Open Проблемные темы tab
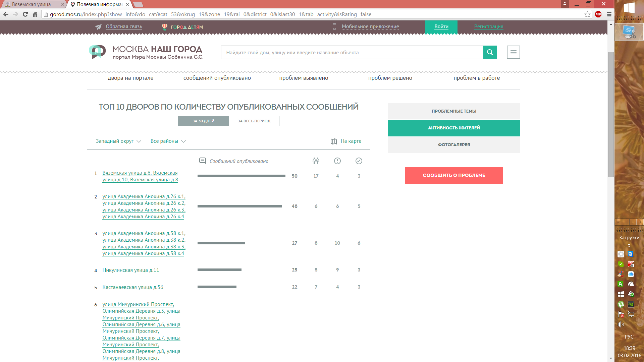The width and height of the screenshot is (644, 362). tap(453, 111)
